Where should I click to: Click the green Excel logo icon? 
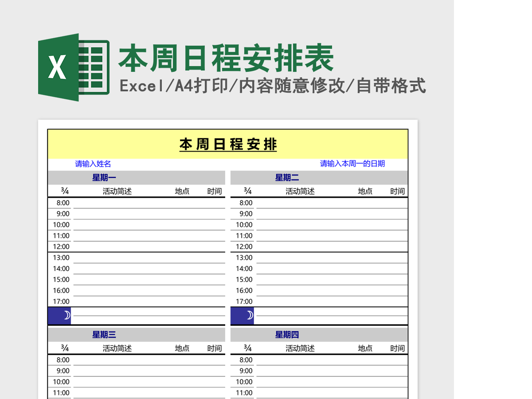(x=74, y=67)
